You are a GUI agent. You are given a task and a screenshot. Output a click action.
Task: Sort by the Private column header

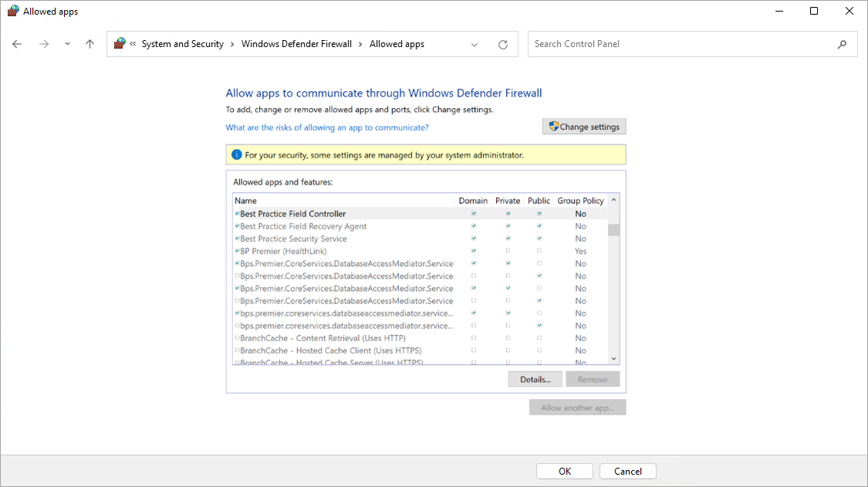point(508,201)
